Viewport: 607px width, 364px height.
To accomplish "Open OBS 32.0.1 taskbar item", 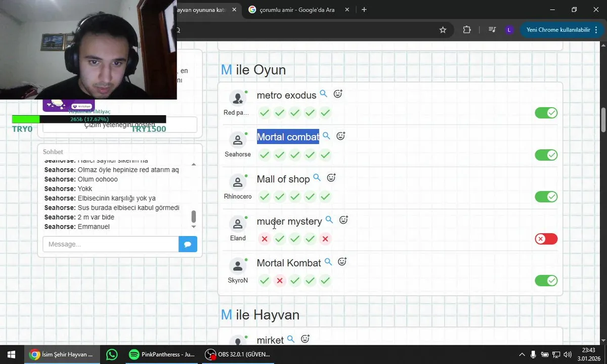I will coord(238,354).
